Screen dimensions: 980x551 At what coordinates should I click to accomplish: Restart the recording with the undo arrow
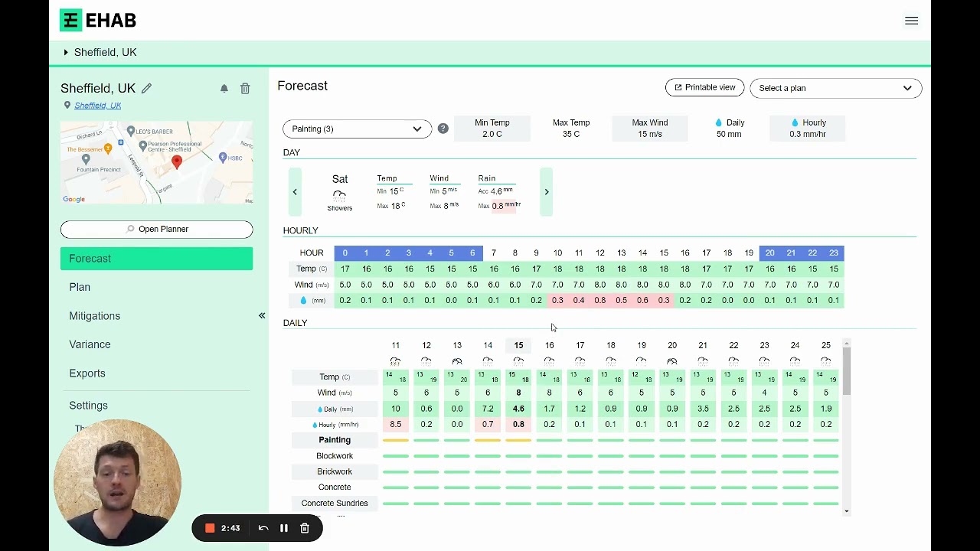point(263,528)
